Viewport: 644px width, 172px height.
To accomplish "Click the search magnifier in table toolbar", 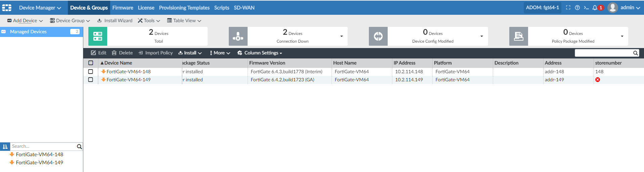I will (635, 53).
